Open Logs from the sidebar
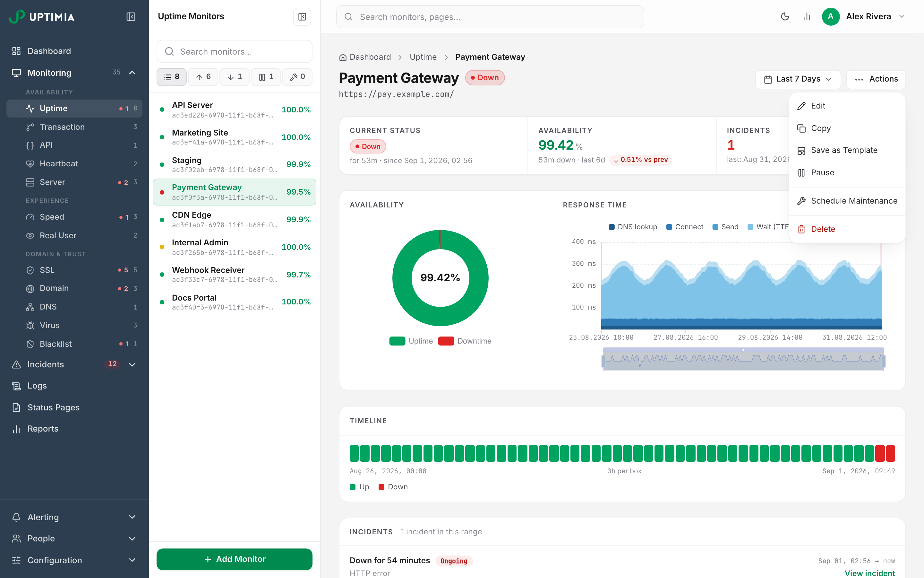The width and height of the screenshot is (924, 578). [74, 386]
